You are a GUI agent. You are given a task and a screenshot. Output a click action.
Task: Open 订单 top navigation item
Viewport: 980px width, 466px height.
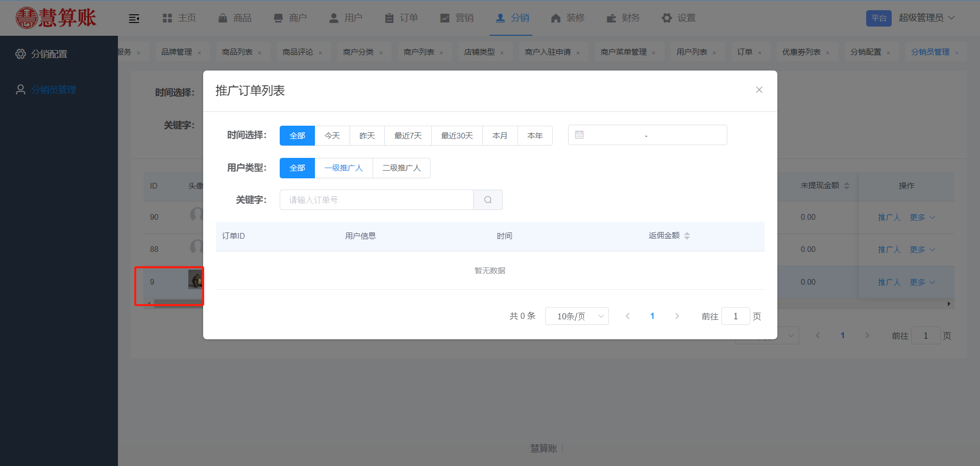tap(401, 18)
